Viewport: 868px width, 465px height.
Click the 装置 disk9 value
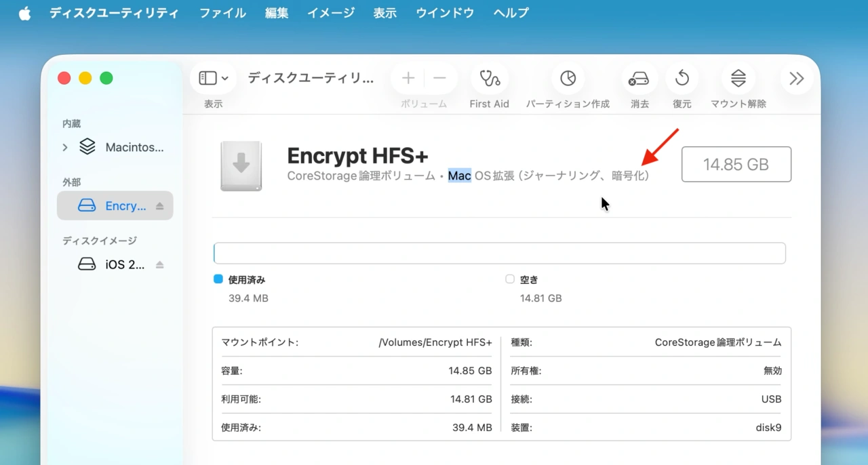[769, 428]
